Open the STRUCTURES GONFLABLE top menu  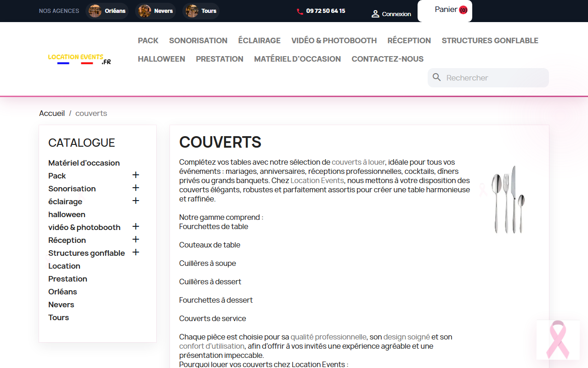(490, 40)
